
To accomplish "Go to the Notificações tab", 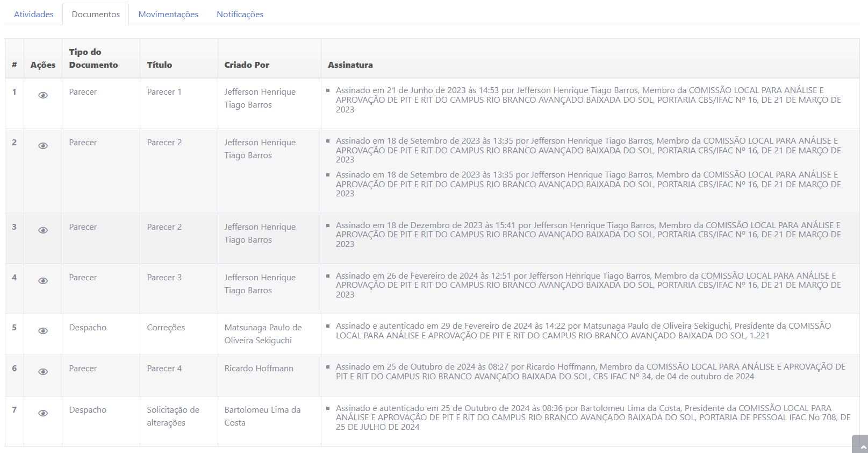I will (240, 15).
